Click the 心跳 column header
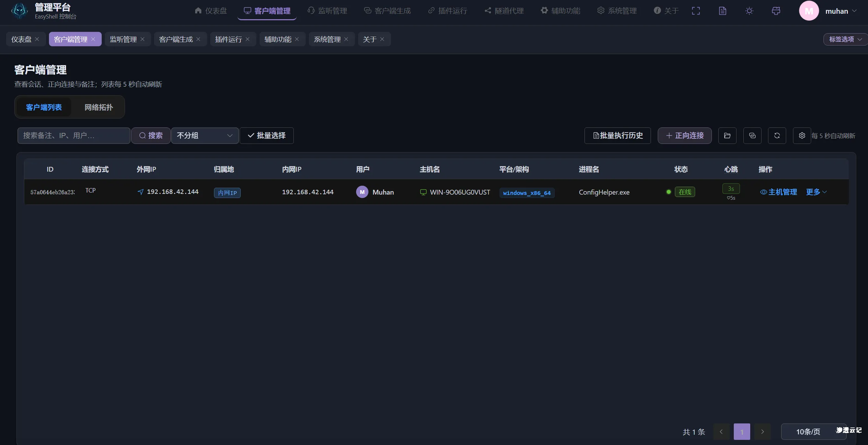 [x=731, y=169]
